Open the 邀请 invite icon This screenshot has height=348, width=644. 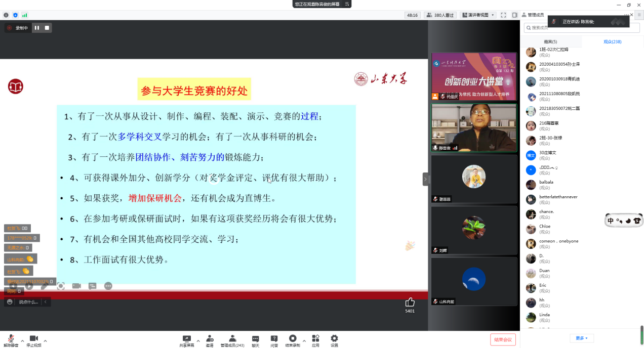coord(210,338)
